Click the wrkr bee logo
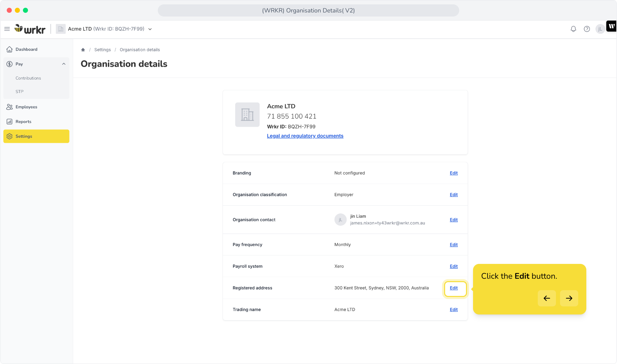Image resolution: width=617 pixels, height=364 pixels. [30, 29]
